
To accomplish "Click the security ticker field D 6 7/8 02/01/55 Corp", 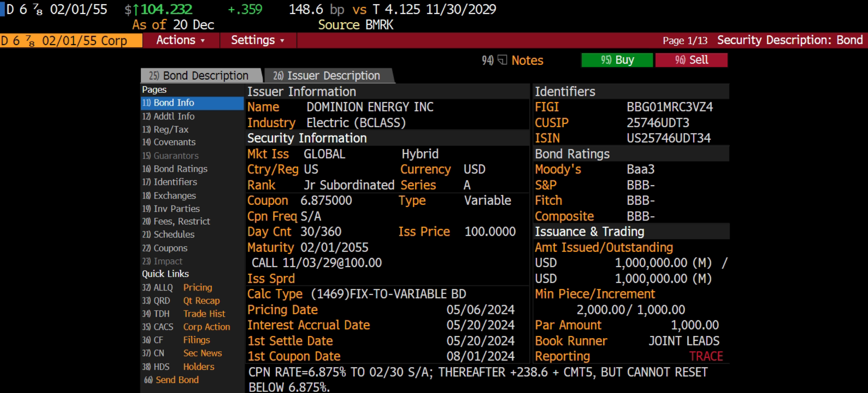I will (71, 40).
